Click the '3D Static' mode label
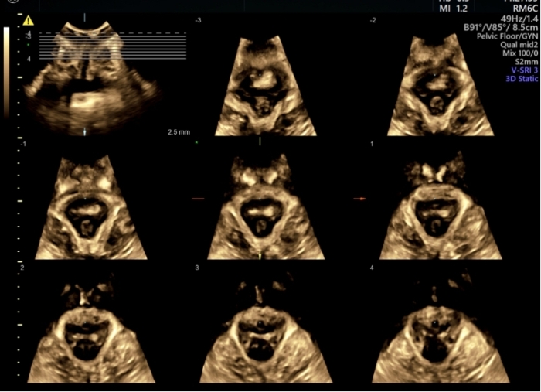 522,79
